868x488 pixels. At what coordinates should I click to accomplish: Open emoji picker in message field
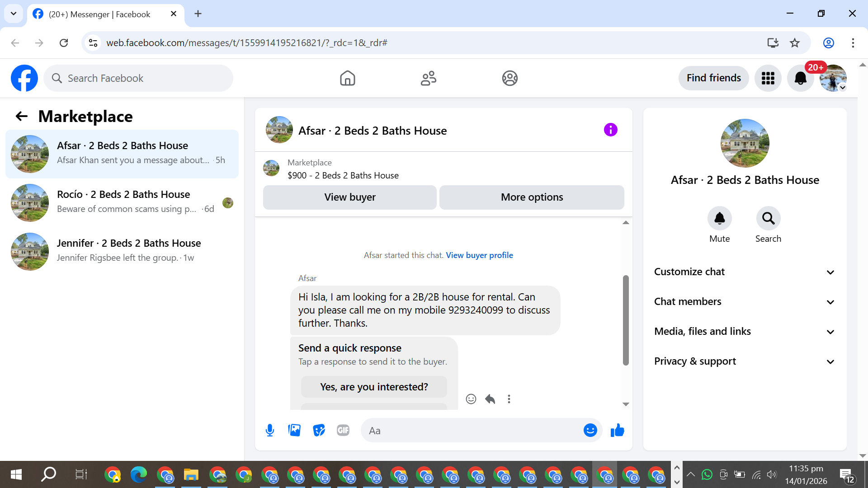pos(590,430)
